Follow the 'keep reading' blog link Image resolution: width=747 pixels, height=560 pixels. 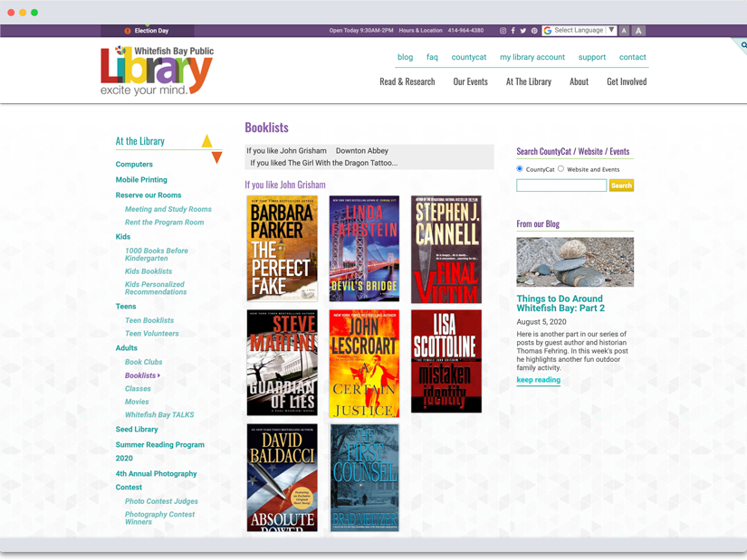(x=538, y=380)
